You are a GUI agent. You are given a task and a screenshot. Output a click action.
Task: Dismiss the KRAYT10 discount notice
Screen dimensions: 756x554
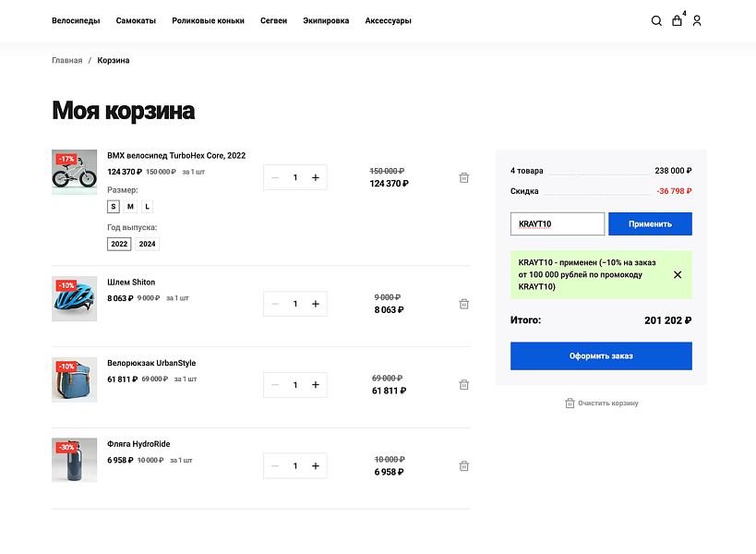[x=678, y=274]
